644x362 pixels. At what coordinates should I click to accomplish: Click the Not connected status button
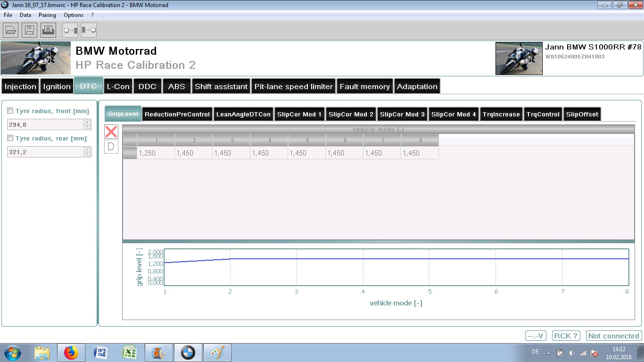pos(613,336)
